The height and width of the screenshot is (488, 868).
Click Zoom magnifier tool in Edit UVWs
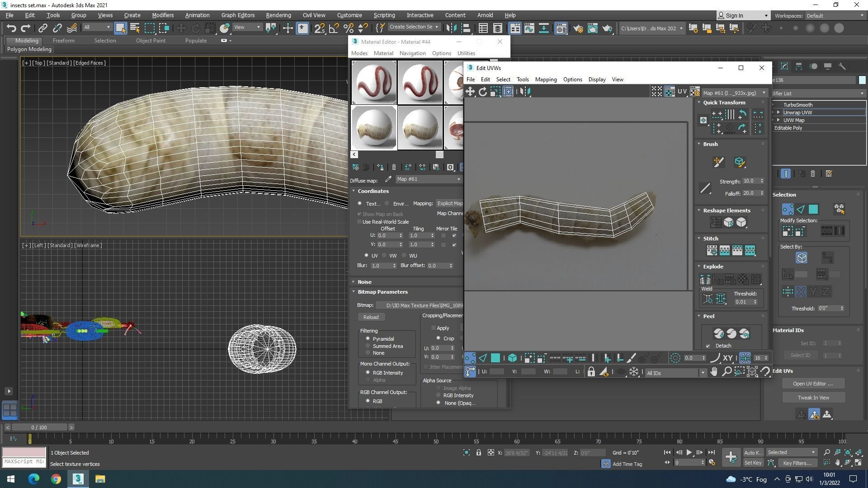726,372
